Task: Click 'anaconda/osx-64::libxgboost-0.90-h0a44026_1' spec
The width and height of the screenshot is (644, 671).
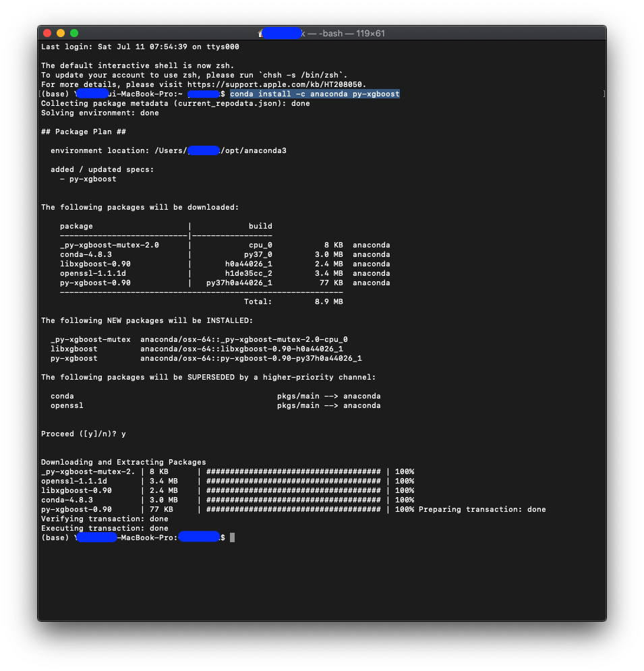Action: point(242,349)
